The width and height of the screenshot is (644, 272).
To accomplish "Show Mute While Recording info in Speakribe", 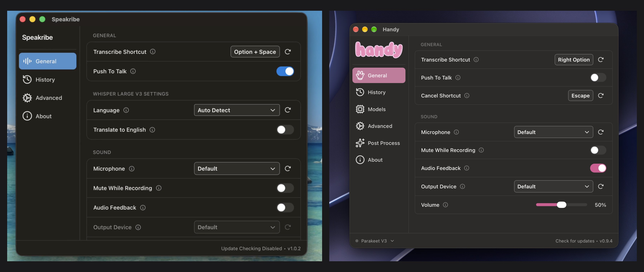I will (x=159, y=188).
